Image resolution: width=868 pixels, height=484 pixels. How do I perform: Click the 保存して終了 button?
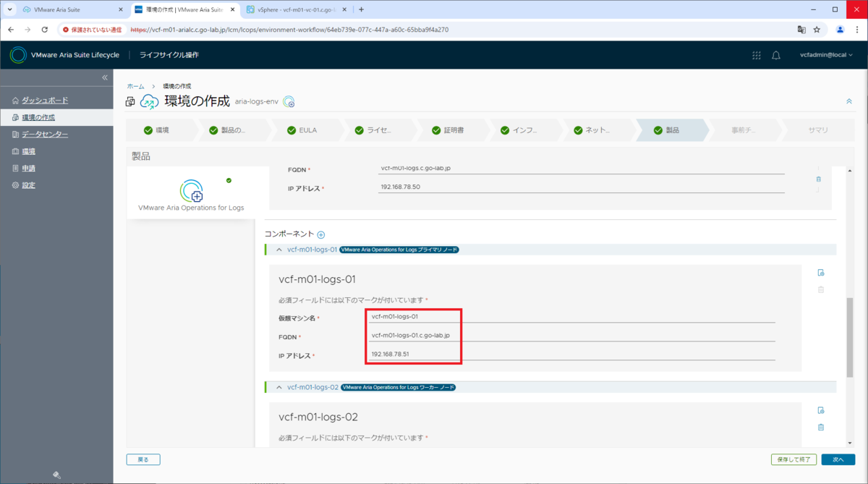(794, 459)
